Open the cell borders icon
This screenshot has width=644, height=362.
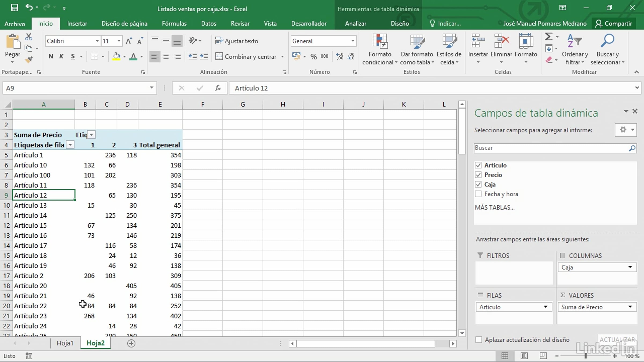[94, 56]
